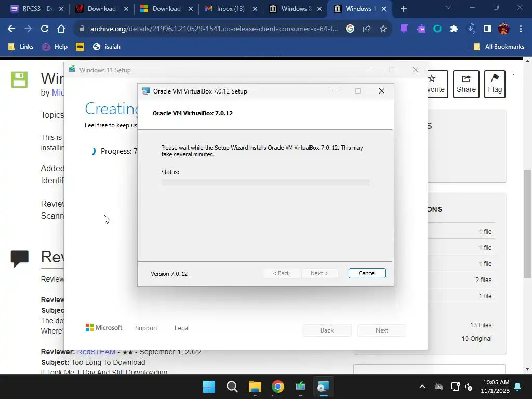Click the Reviews speech bubble icon
Screen dimensions: 532x399
click(x=19, y=258)
